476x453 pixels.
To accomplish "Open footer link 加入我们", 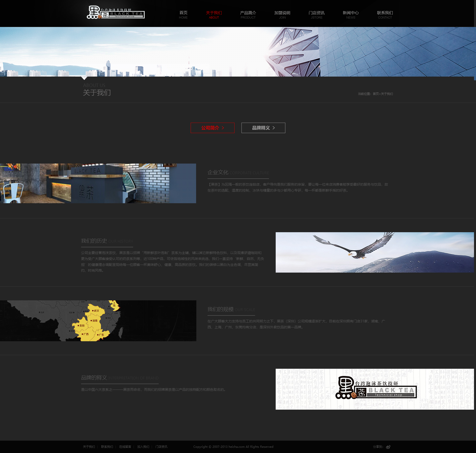I will (143, 447).
